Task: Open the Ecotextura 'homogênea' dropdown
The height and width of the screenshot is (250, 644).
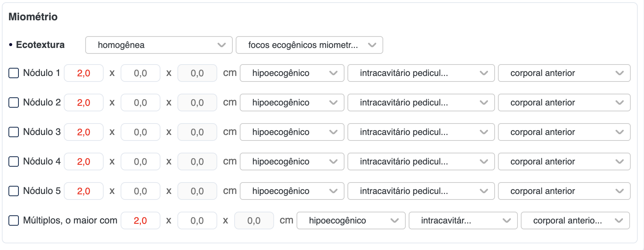Action: pyautogui.click(x=159, y=45)
